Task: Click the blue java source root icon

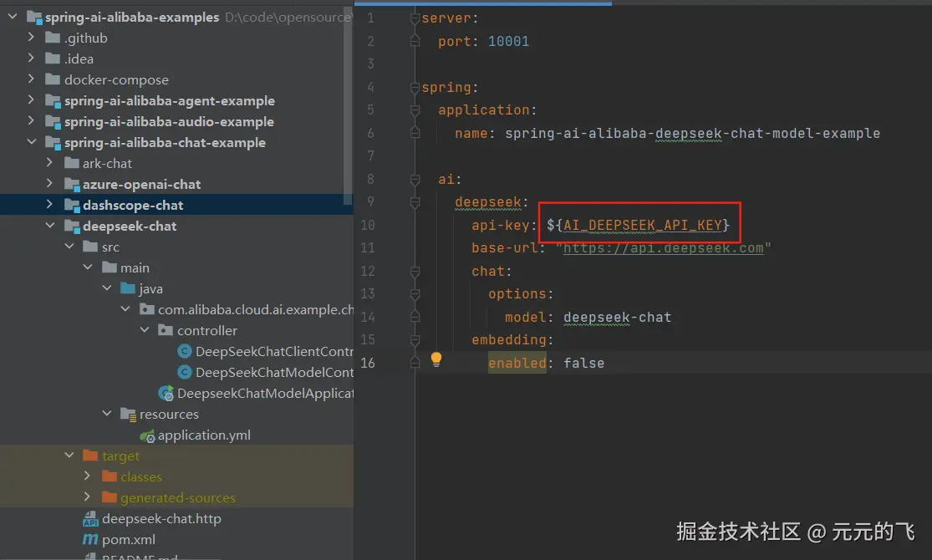Action: [x=128, y=288]
